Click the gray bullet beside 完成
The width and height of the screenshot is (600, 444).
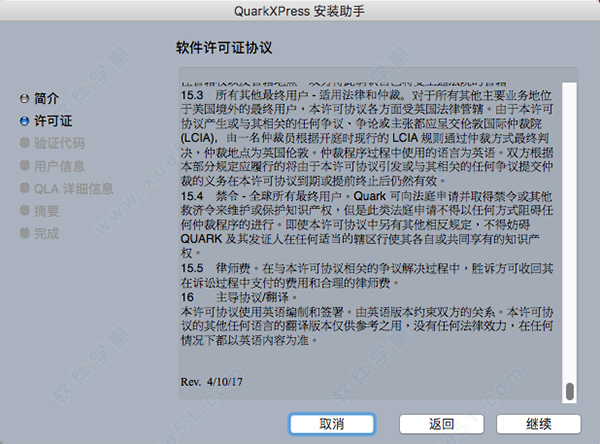(x=24, y=233)
